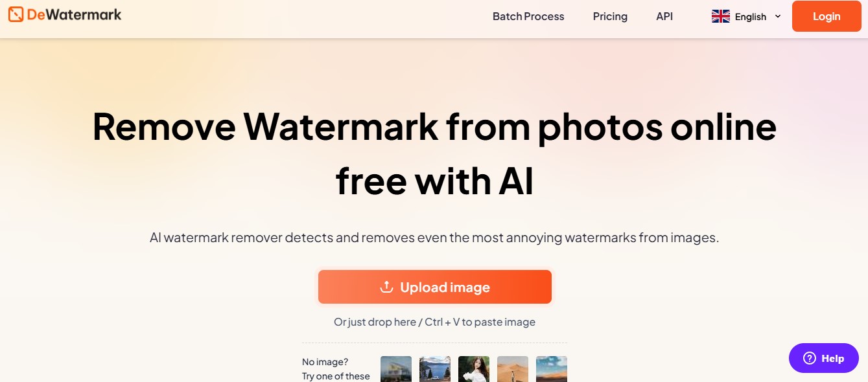Click the question mark icon in Help

click(809, 358)
